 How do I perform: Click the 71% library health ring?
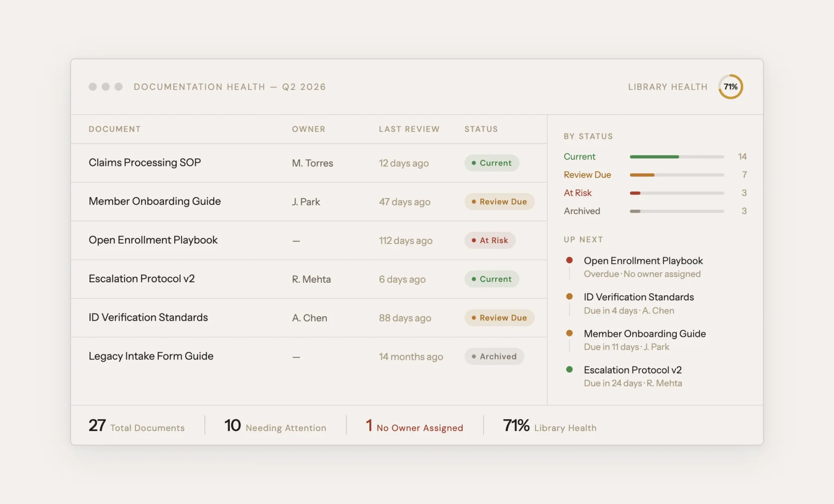pos(730,87)
